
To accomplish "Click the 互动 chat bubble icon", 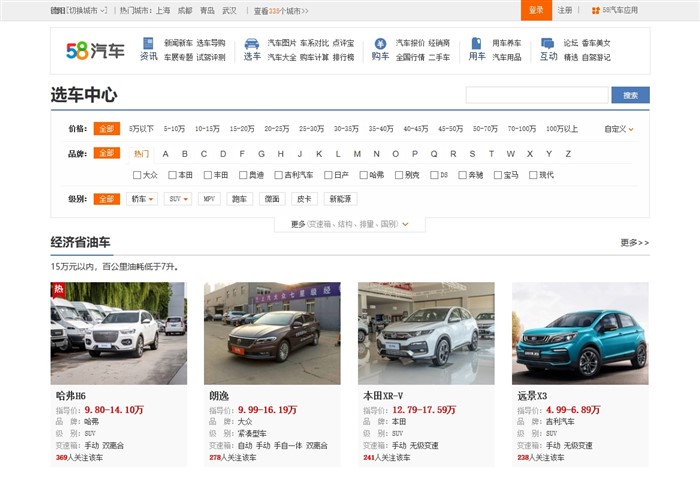I will (548, 44).
